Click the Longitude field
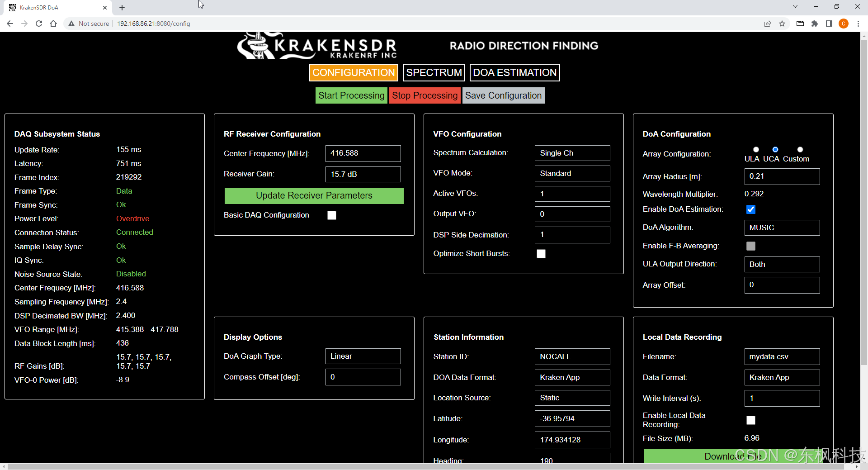 point(572,440)
